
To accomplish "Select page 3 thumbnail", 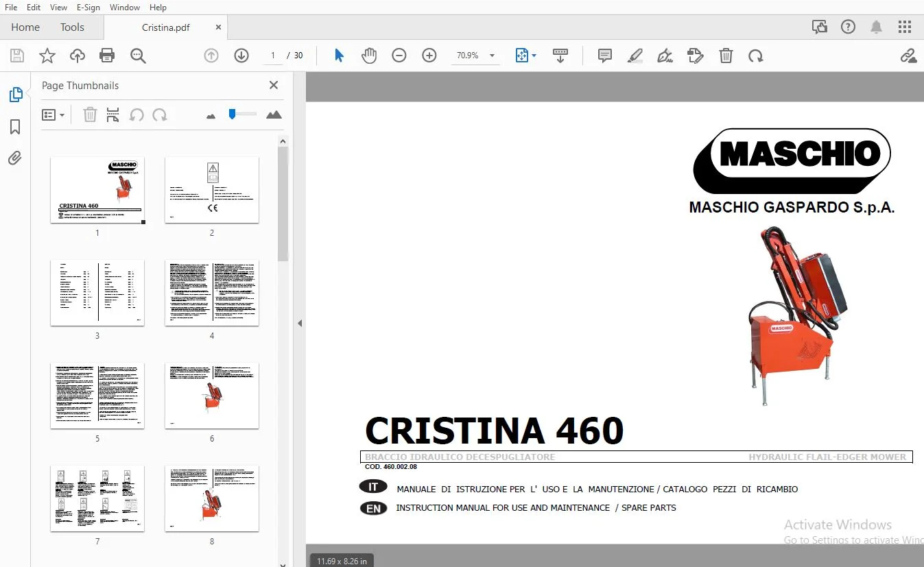I will coord(97,293).
